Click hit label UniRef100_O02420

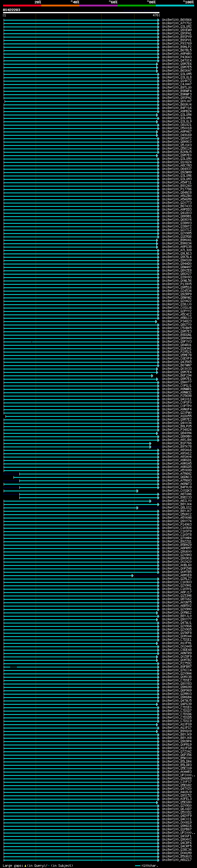pos(177,562)
